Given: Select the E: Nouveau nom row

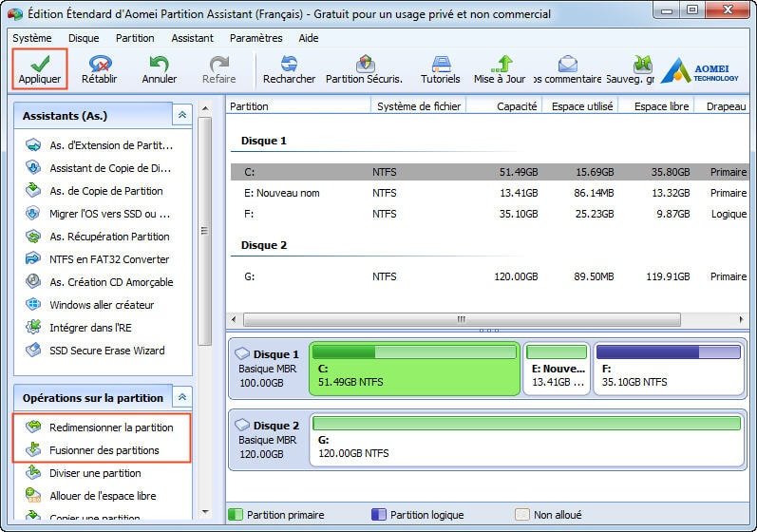Looking at the screenshot, I should (x=489, y=193).
